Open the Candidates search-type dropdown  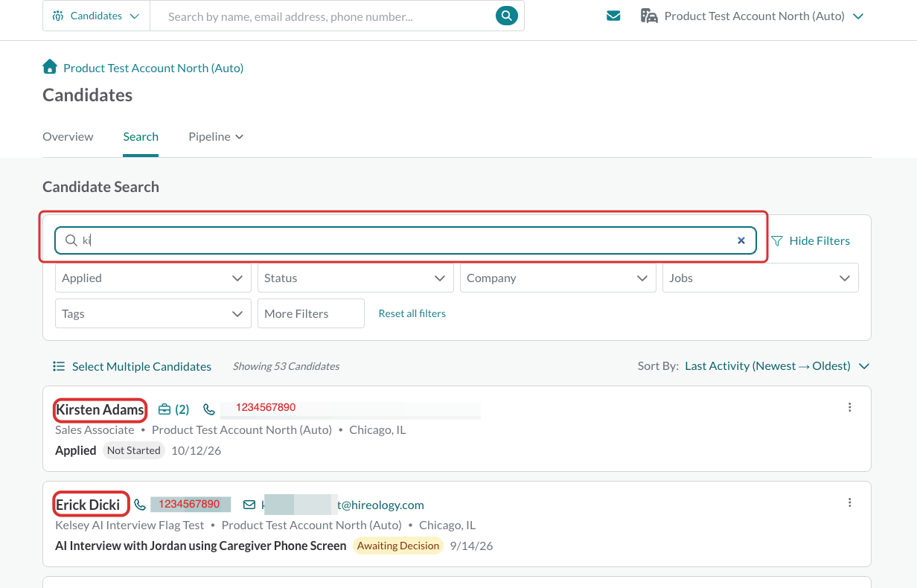click(96, 16)
